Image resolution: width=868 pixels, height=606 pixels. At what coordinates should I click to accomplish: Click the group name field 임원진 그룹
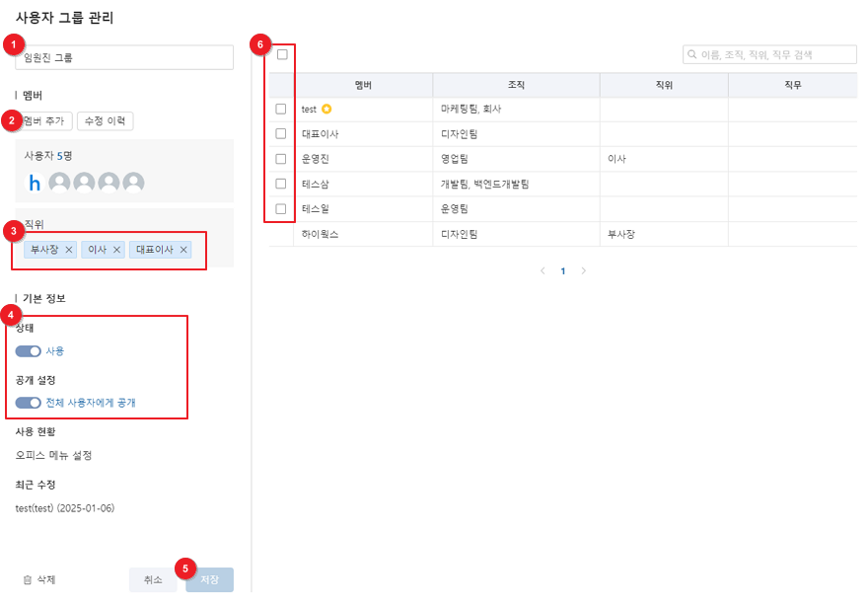(124, 57)
